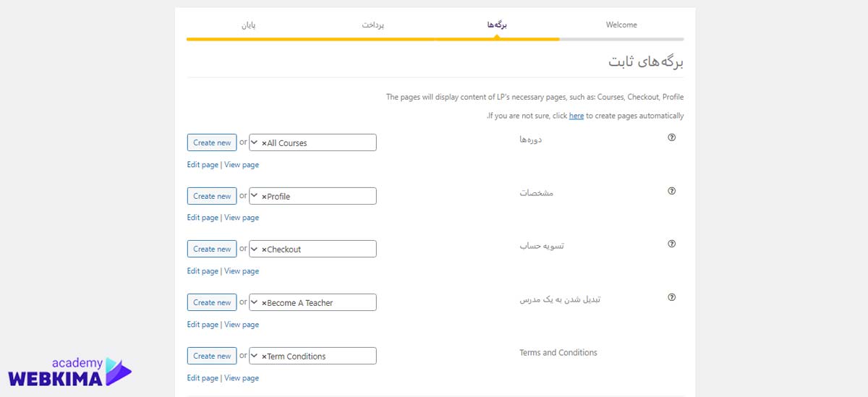Viewport: 868px width, 397px height.
Task: Click the yellow setup progress bar
Action: tap(373, 39)
